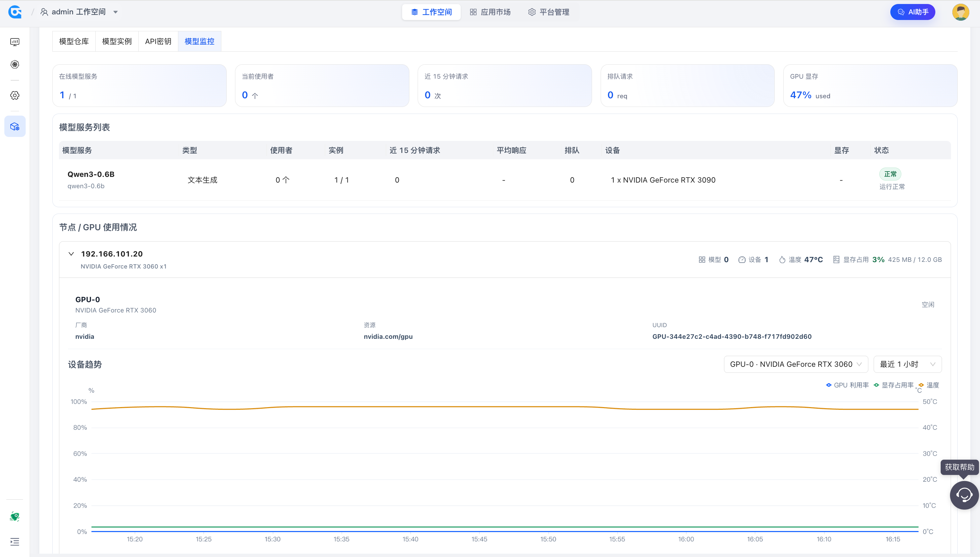980x557 pixels.
Task: Switch to the API密钥 tab
Action: 158,41
